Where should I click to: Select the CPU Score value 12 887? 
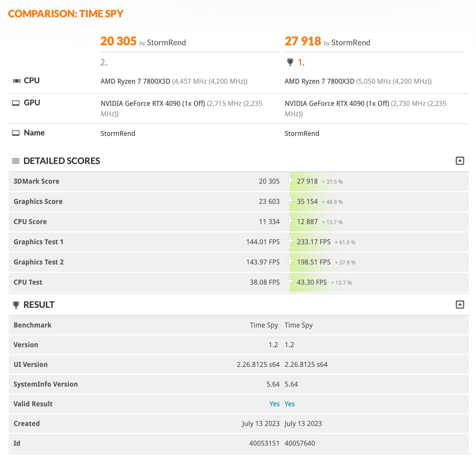pyautogui.click(x=307, y=222)
